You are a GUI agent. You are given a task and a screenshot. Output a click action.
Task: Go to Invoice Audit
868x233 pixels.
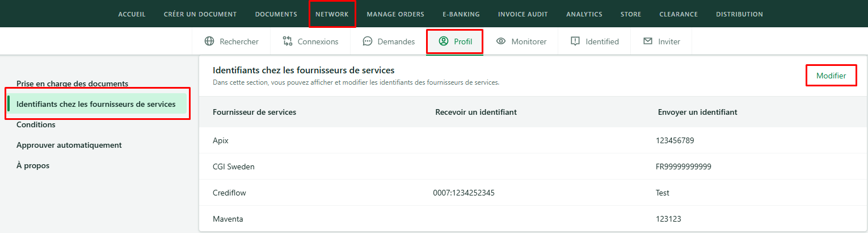(x=523, y=14)
